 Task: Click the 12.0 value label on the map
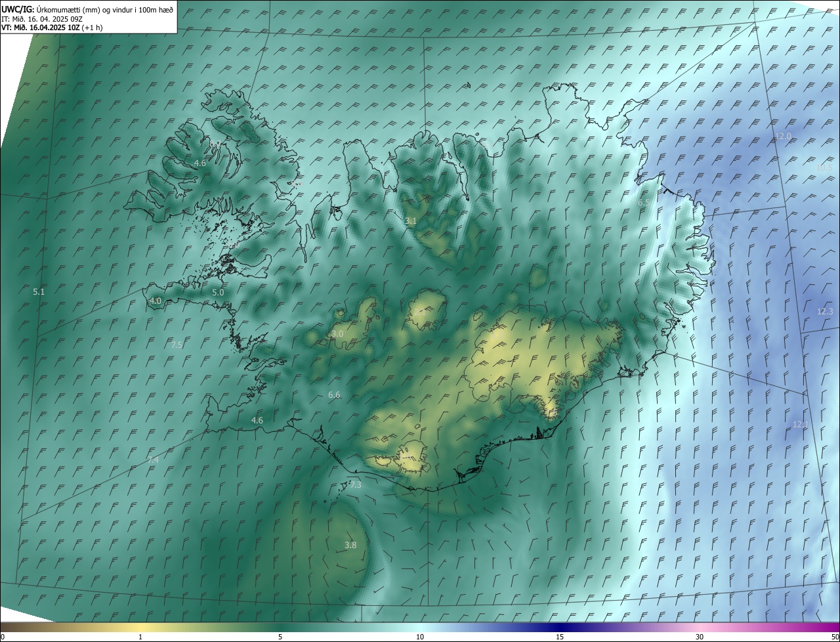pyautogui.click(x=783, y=137)
